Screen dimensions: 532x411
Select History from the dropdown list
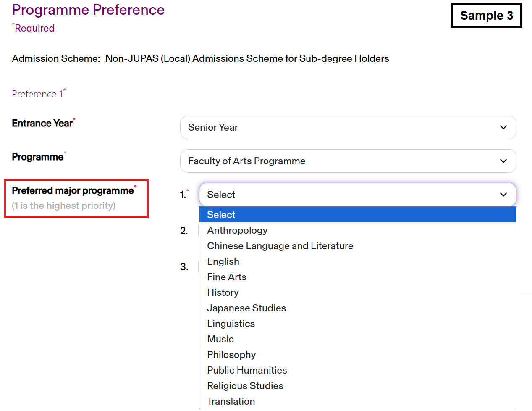point(223,292)
